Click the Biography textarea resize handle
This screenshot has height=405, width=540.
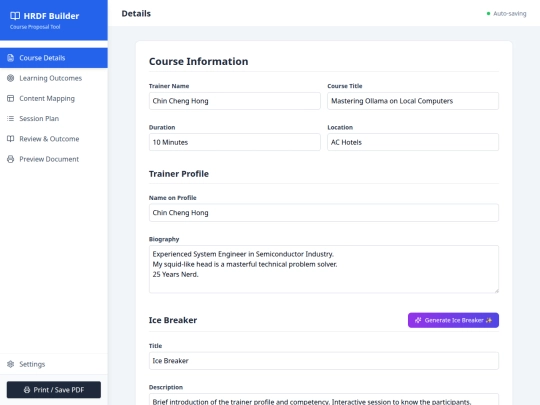496,291
